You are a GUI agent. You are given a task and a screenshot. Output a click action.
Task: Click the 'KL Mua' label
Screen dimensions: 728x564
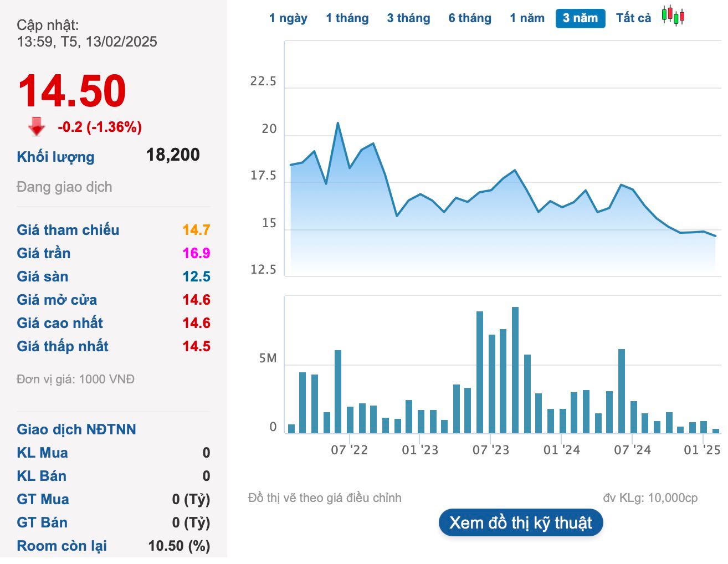42,453
